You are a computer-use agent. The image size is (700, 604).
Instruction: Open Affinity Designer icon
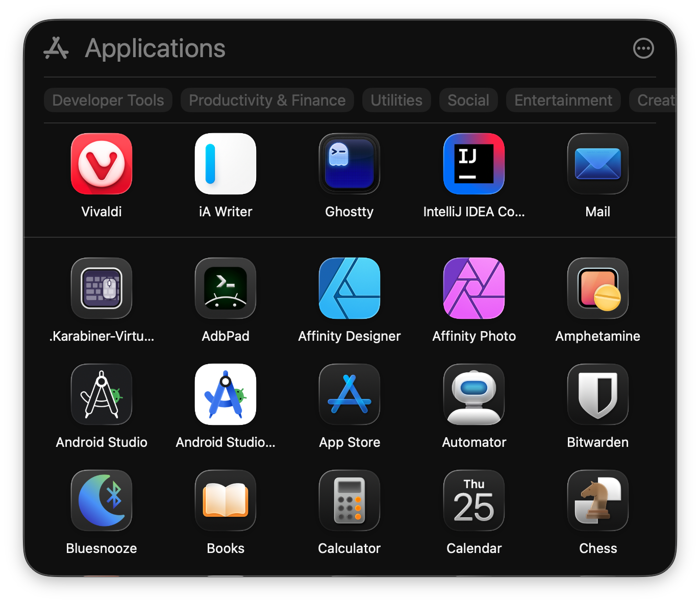tap(349, 288)
